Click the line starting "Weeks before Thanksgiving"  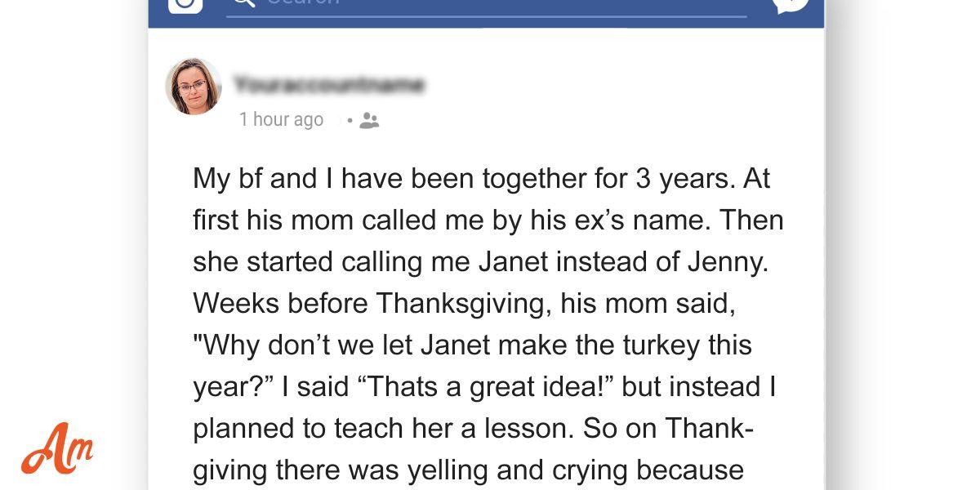pyautogui.click(x=465, y=304)
